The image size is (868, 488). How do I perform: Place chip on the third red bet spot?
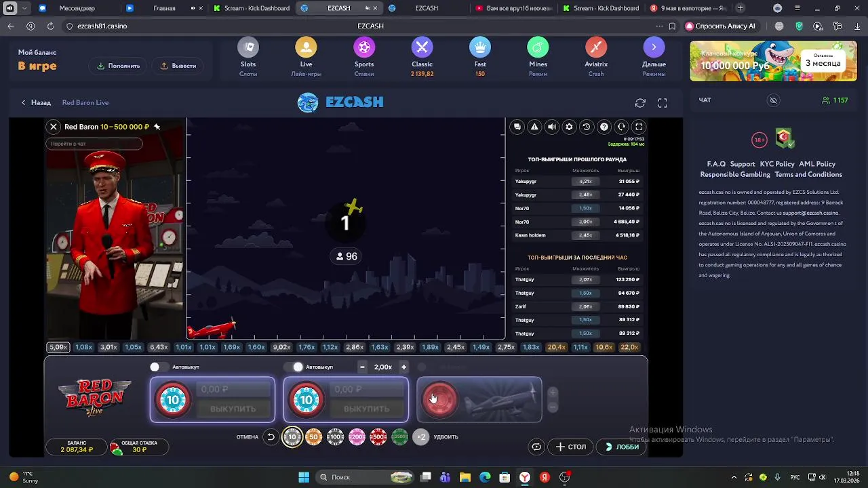[440, 399]
